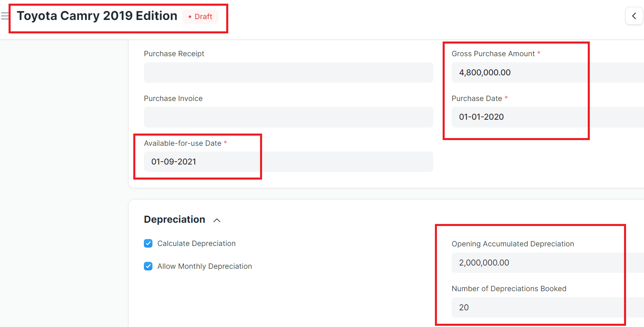Viewport: 644px width, 327px height.
Task: Click the back chevron button top right
Action: pyautogui.click(x=634, y=16)
